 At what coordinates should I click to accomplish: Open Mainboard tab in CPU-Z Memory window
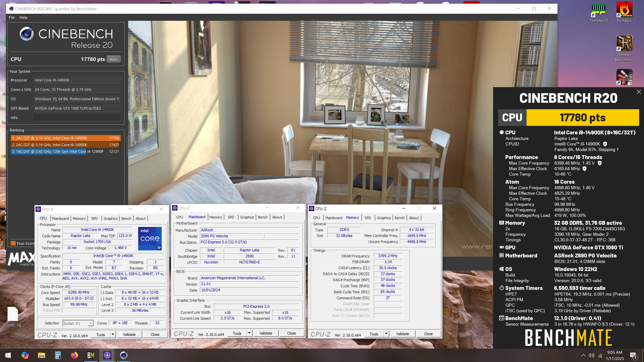click(x=334, y=218)
